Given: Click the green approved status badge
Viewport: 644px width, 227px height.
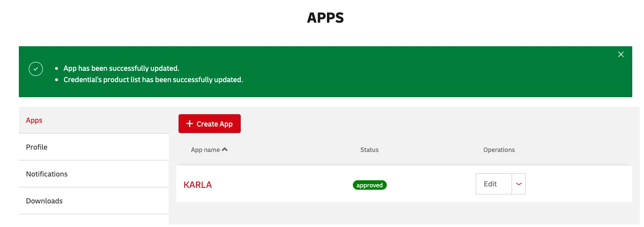Looking at the screenshot, I should (x=369, y=185).
